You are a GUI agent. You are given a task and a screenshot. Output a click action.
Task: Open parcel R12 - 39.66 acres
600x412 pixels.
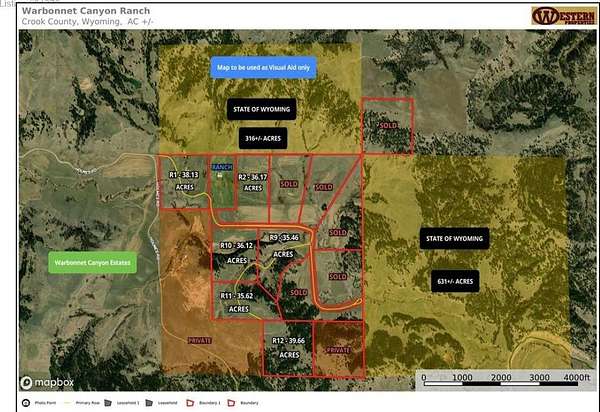289,347
